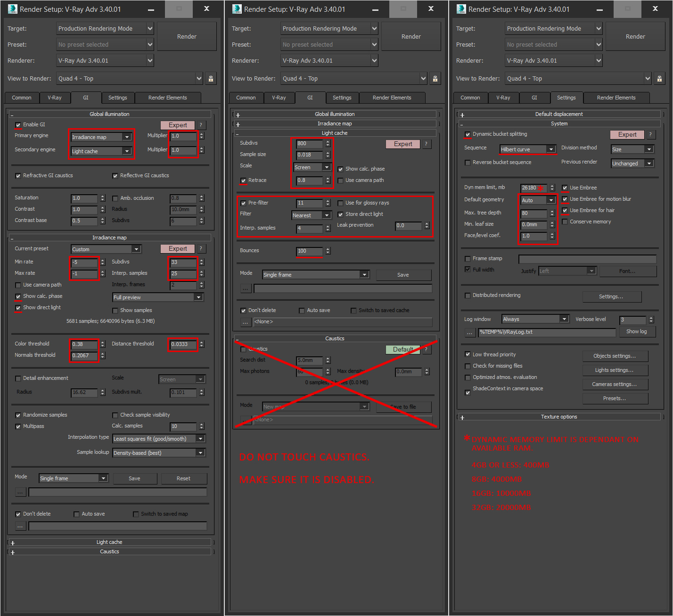Click Expert button in Irradiance map rollout
The image size is (673, 616).
click(x=178, y=248)
